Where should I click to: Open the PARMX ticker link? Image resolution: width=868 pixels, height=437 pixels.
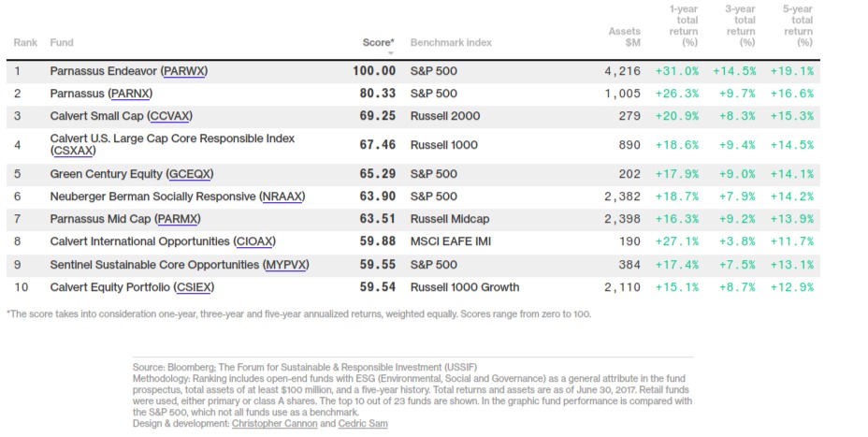click(178, 219)
